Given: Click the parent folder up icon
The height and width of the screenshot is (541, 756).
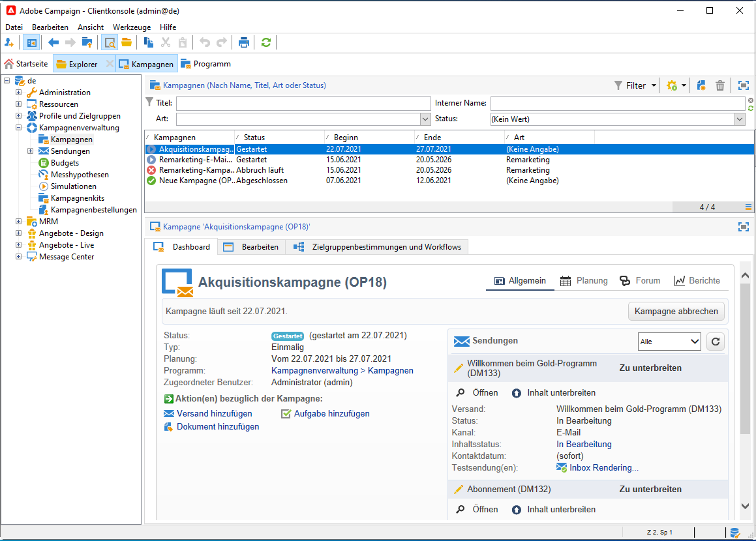Looking at the screenshot, I should coord(87,43).
